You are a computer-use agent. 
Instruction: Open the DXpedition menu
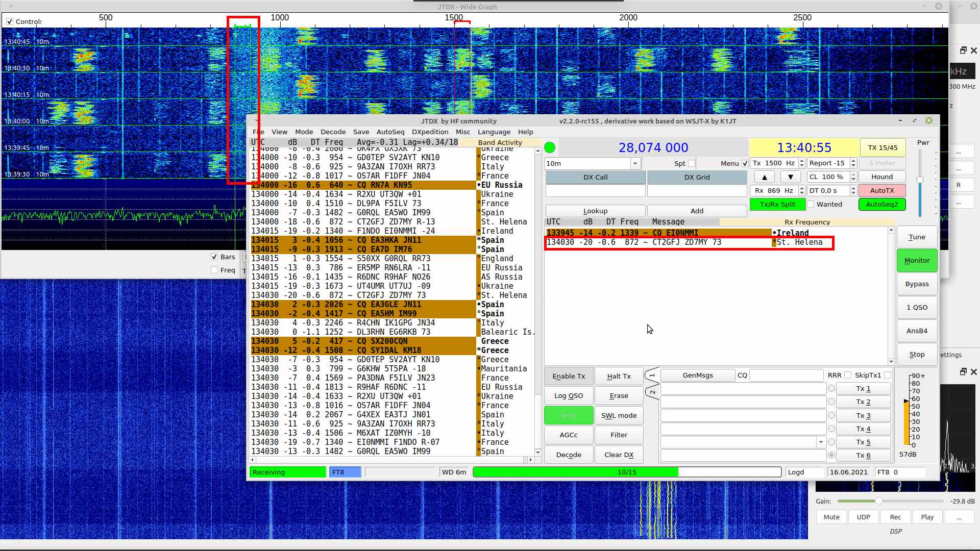pyautogui.click(x=430, y=132)
